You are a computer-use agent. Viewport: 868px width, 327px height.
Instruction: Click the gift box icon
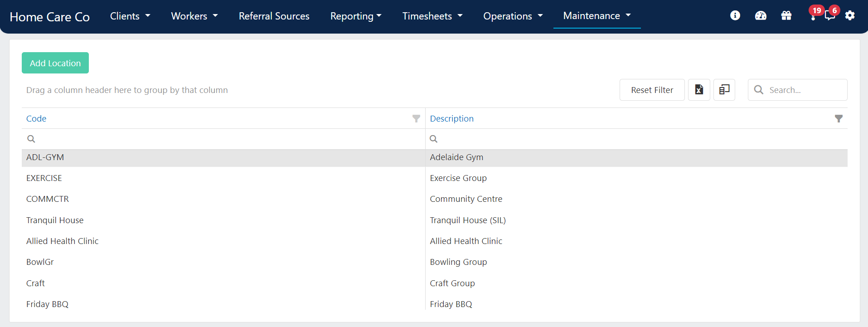coord(786,15)
